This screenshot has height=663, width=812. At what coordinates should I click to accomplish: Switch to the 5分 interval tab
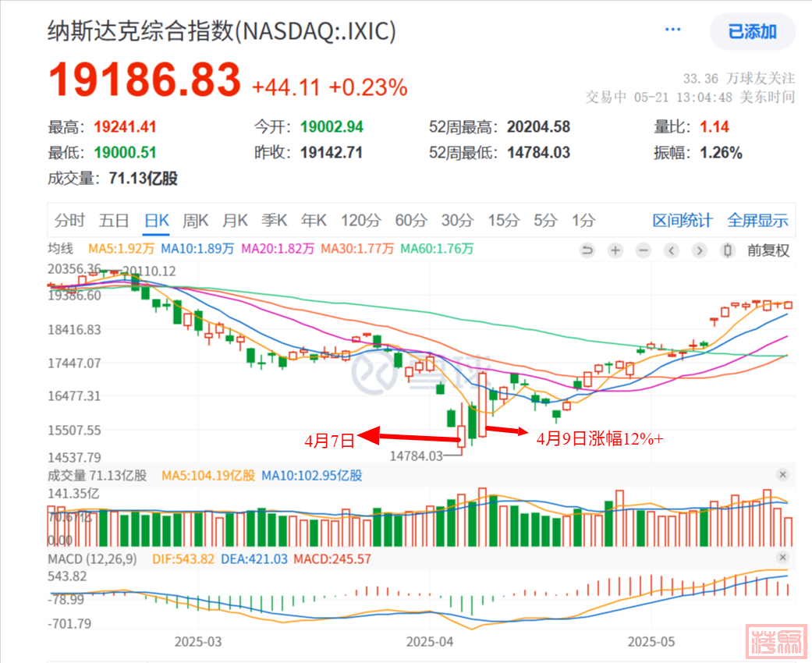pos(545,221)
